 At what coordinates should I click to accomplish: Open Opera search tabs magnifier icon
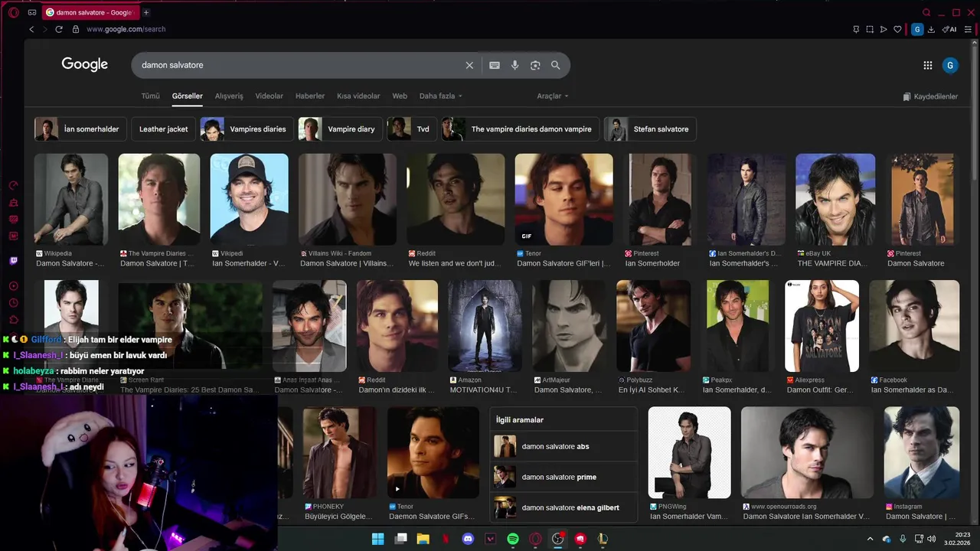pos(926,12)
